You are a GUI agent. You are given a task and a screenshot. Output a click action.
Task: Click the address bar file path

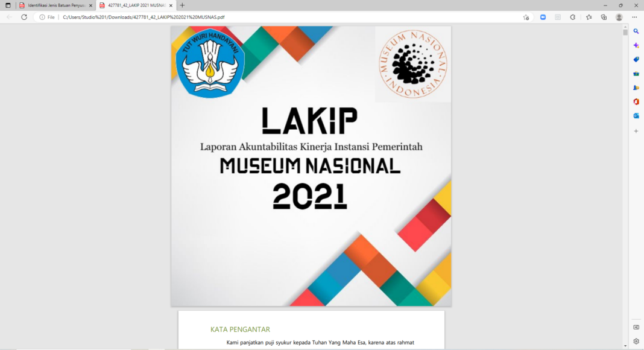click(x=144, y=17)
